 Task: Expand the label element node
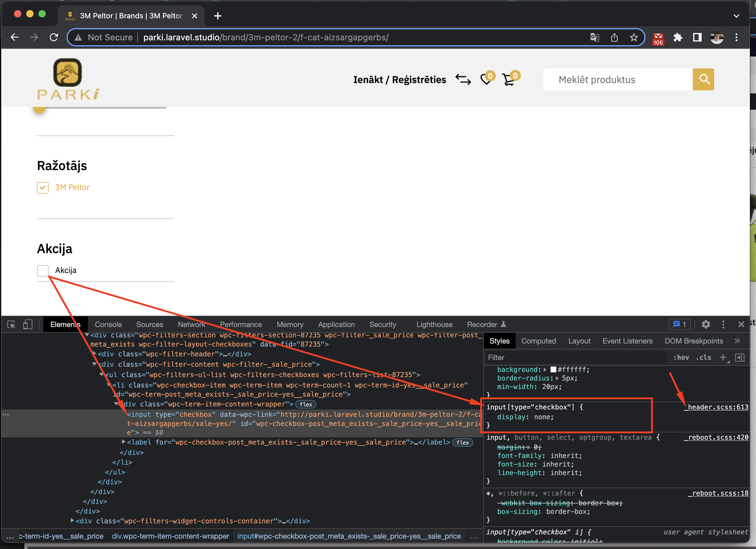click(124, 442)
